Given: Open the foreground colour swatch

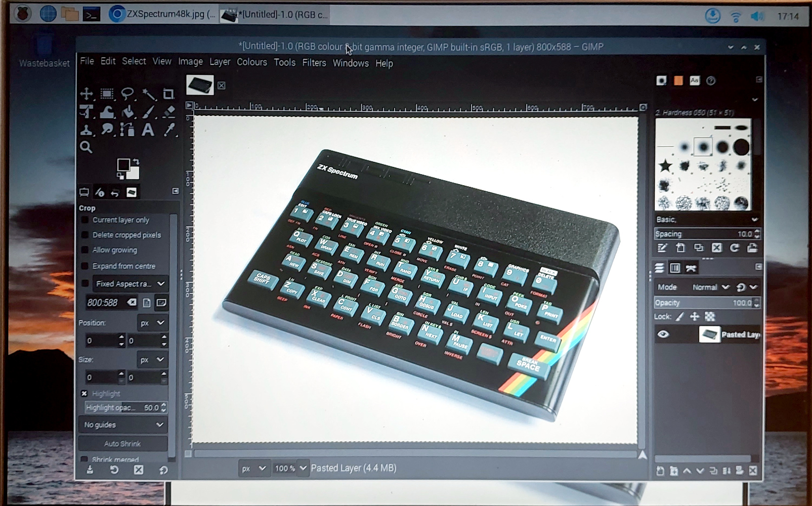Looking at the screenshot, I should coord(124,164).
